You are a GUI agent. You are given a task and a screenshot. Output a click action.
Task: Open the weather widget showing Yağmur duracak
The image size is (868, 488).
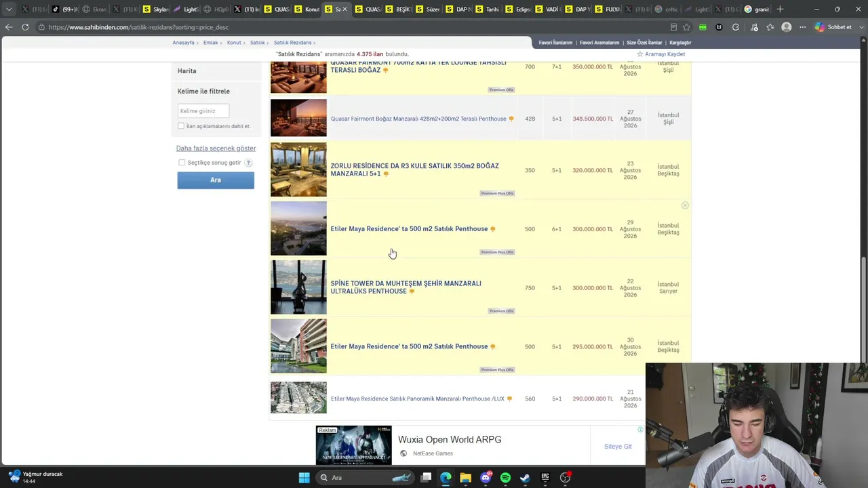click(x=35, y=477)
